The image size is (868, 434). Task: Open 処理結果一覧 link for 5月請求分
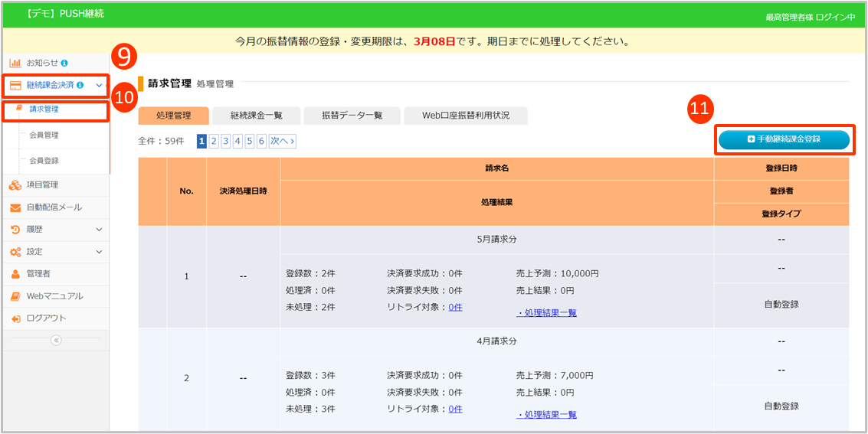tap(547, 312)
